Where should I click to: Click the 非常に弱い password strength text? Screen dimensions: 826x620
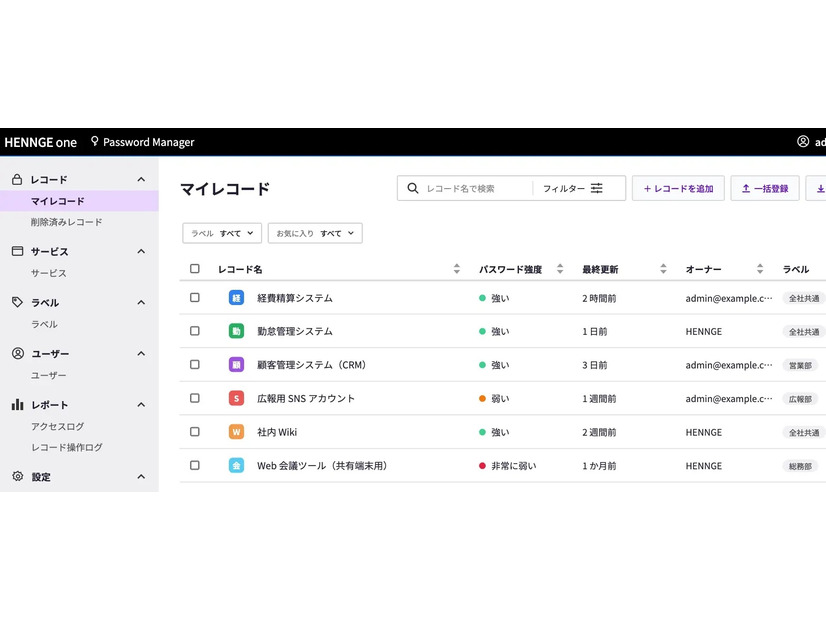(514, 466)
